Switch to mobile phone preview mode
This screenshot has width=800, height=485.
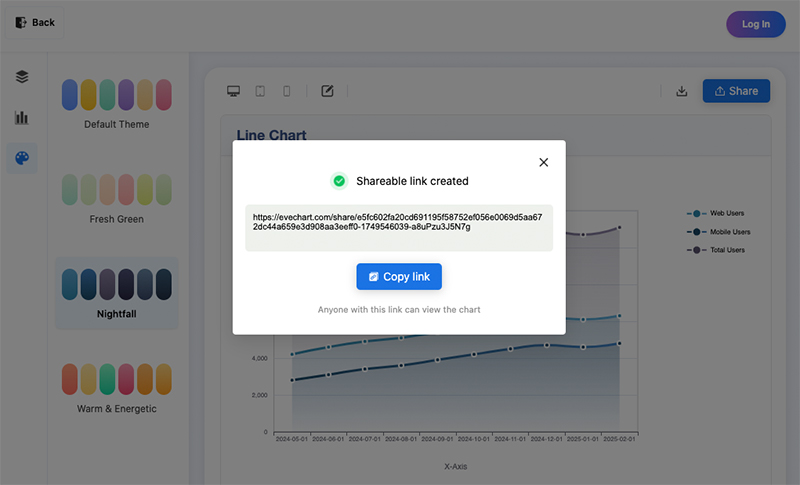coord(287,91)
